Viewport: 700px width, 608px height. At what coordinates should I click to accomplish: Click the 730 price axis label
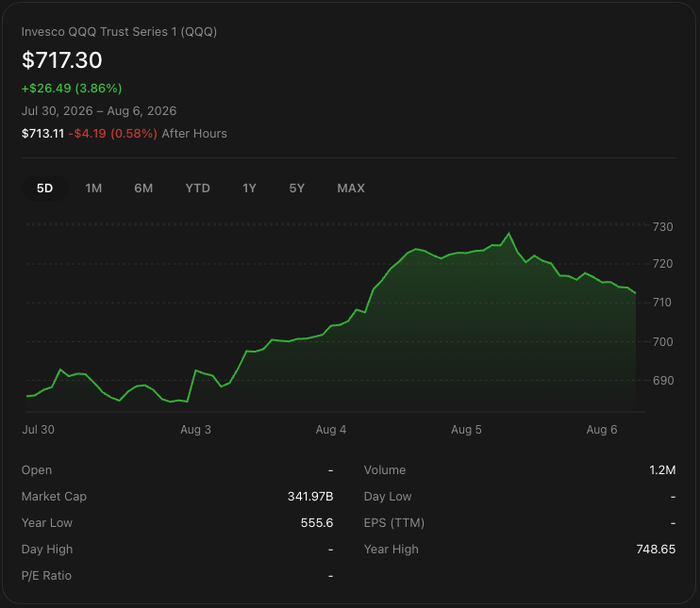[662, 227]
